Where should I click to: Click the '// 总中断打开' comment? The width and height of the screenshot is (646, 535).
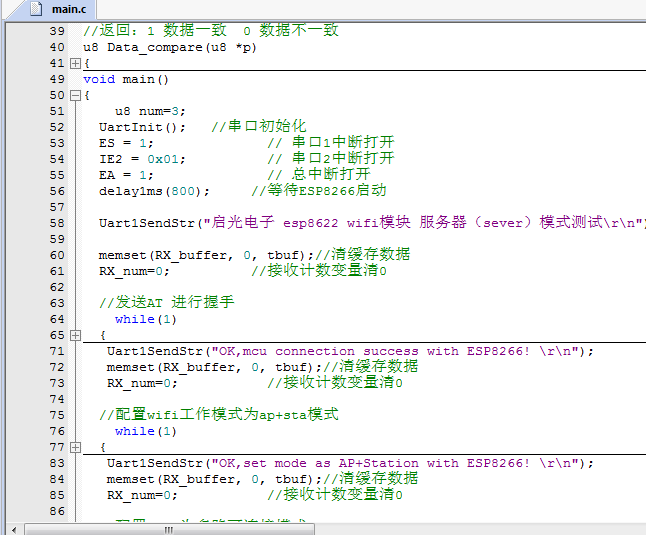[319, 174]
